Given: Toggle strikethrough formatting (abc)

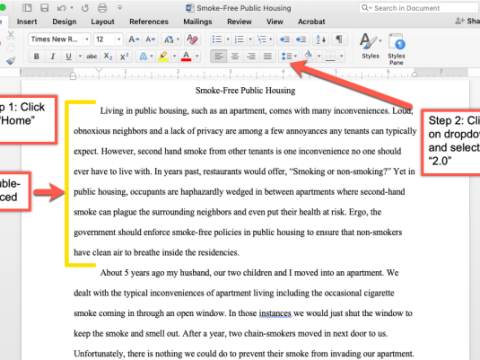Looking at the screenshot, I should pyautogui.click(x=92, y=56).
